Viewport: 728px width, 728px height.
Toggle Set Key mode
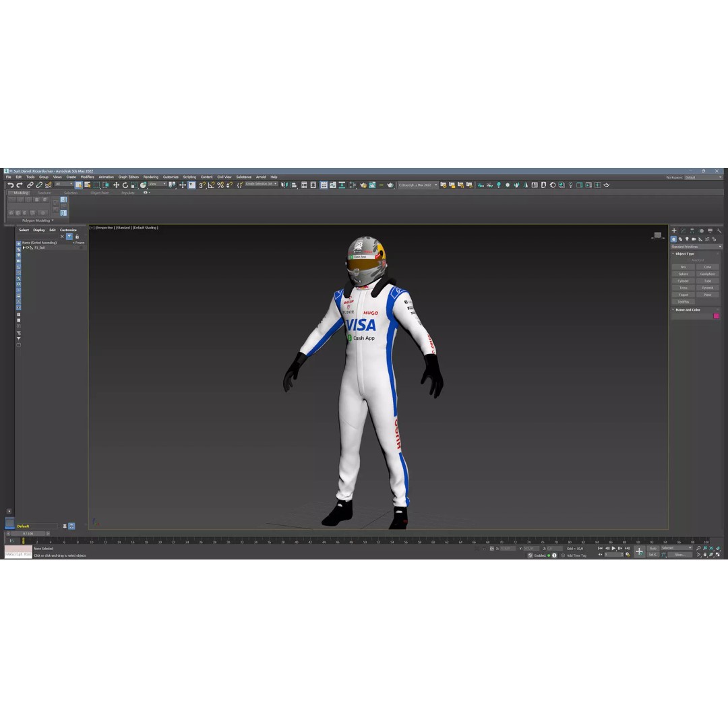point(653,555)
